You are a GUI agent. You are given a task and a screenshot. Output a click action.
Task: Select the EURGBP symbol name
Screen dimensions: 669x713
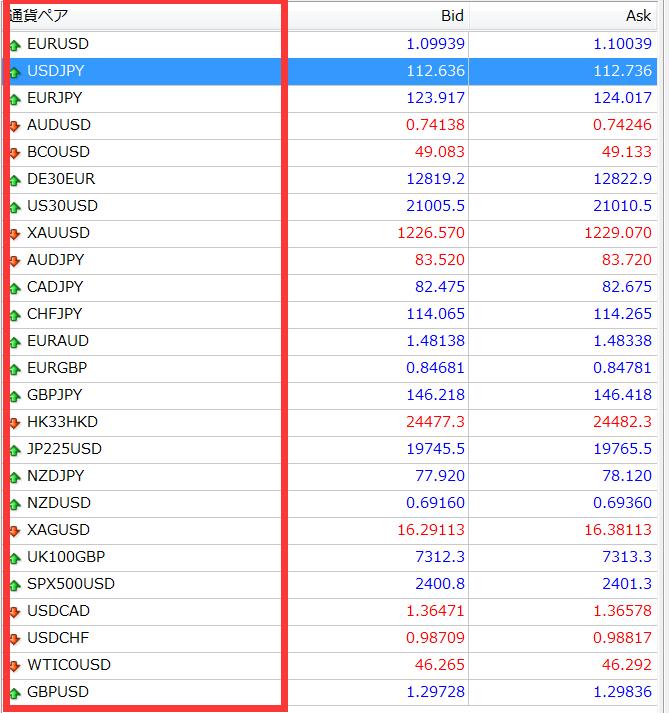coord(57,368)
